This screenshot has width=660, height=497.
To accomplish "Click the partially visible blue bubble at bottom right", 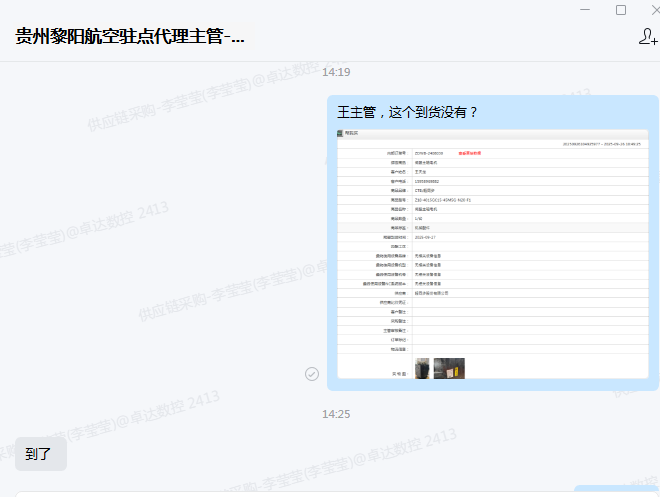I will (x=616, y=490).
